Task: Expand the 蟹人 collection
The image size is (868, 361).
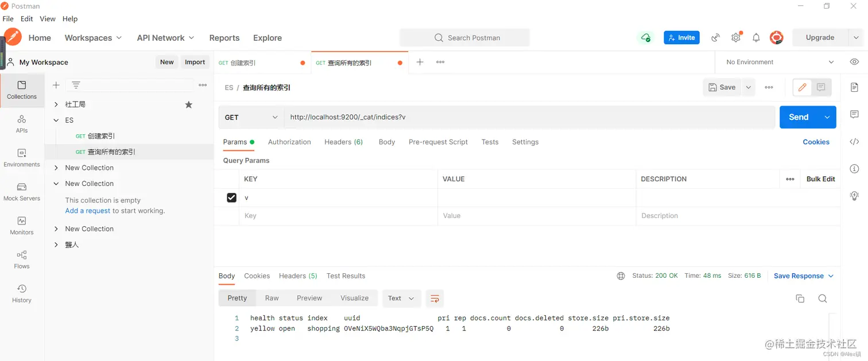Action: (56, 245)
